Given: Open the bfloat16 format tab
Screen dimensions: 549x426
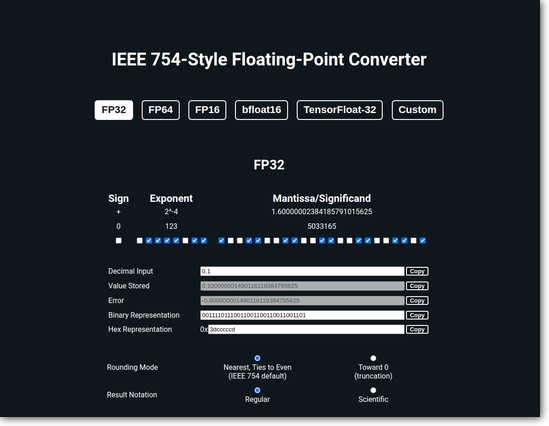Looking at the screenshot, I should click(262, 110).
